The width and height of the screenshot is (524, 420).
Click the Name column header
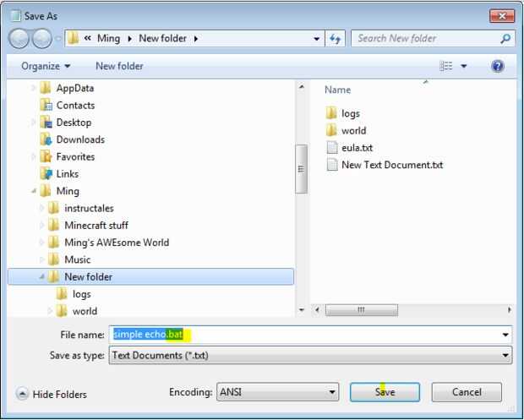point(337,90)
